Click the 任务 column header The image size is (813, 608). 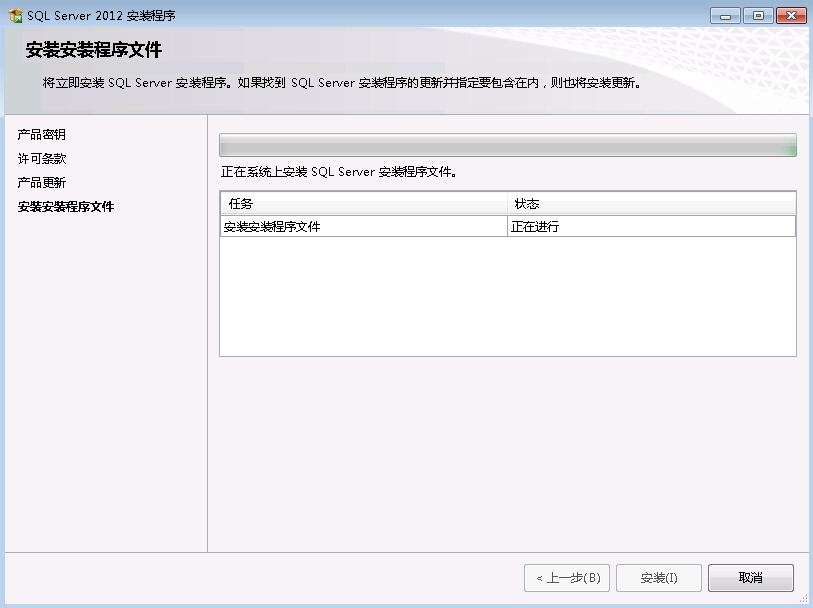[x=363, y=204]
